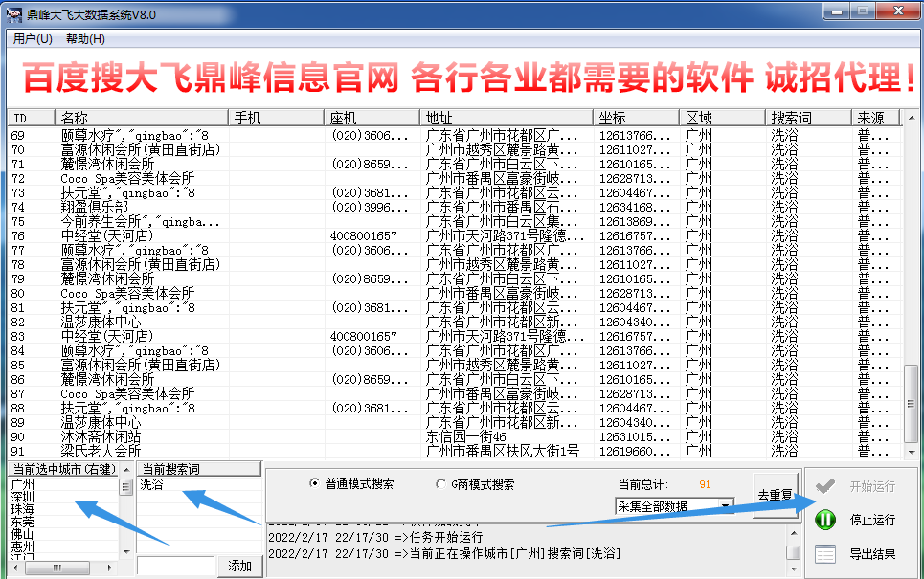Open the 帮助(H) menu
Viewport: 924px width, 579px height.
pos(85,39)
